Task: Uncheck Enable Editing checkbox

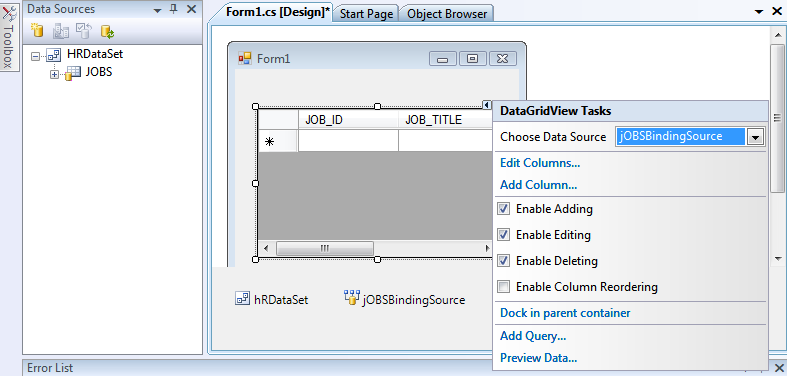Action: (x=503, y=234)
